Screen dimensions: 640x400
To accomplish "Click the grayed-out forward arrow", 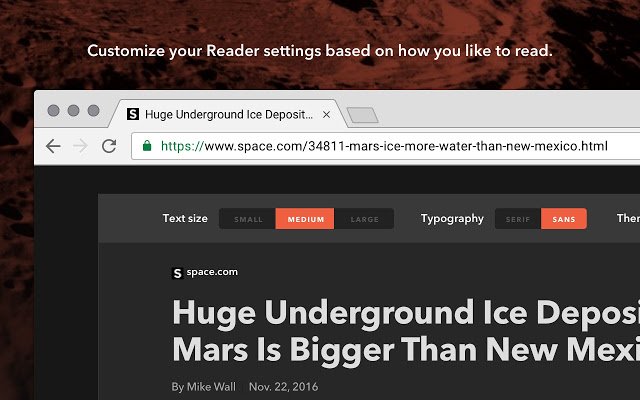I will coord(81,146).
